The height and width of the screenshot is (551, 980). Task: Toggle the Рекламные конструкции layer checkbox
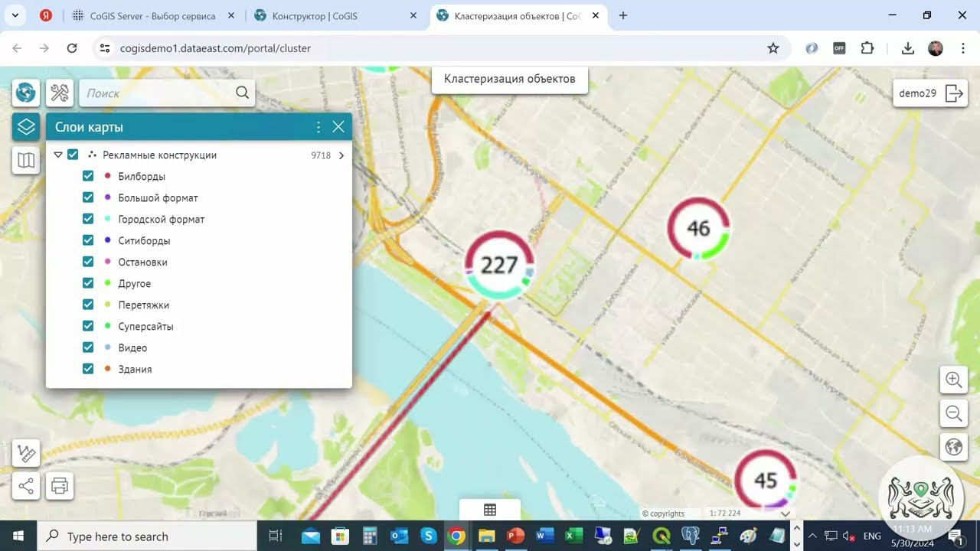point(73,155)
